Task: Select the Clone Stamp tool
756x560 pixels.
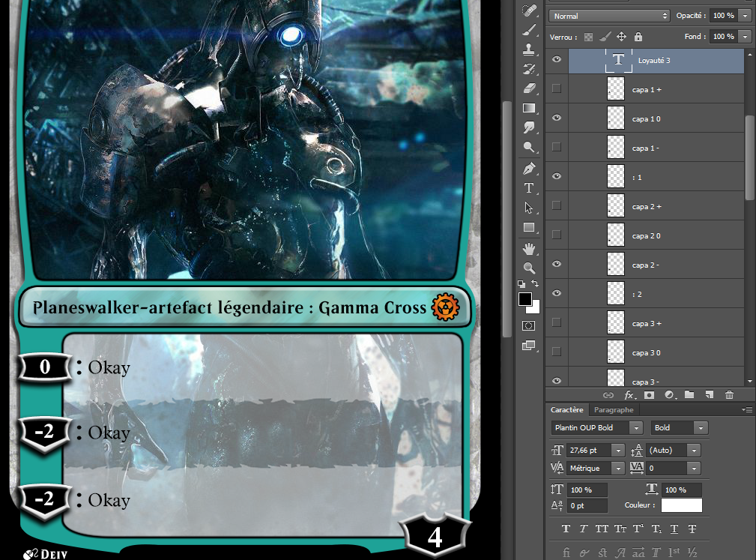Action: click(x=530, y=49)
